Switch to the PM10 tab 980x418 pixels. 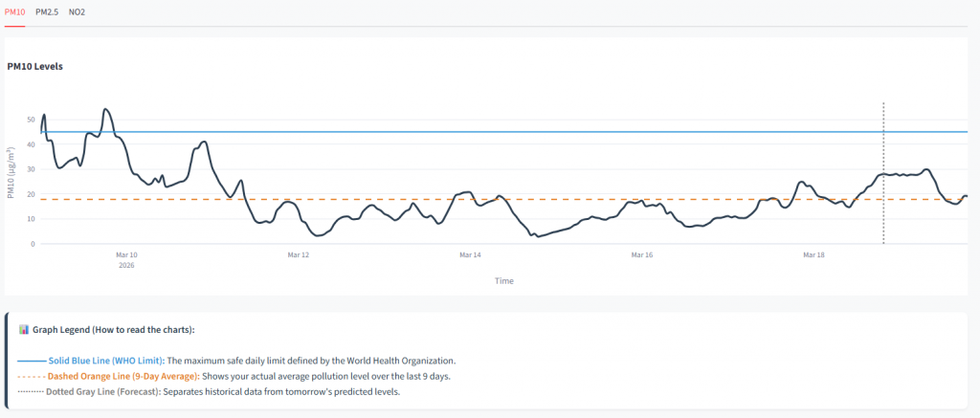click(x=15, y=11)
